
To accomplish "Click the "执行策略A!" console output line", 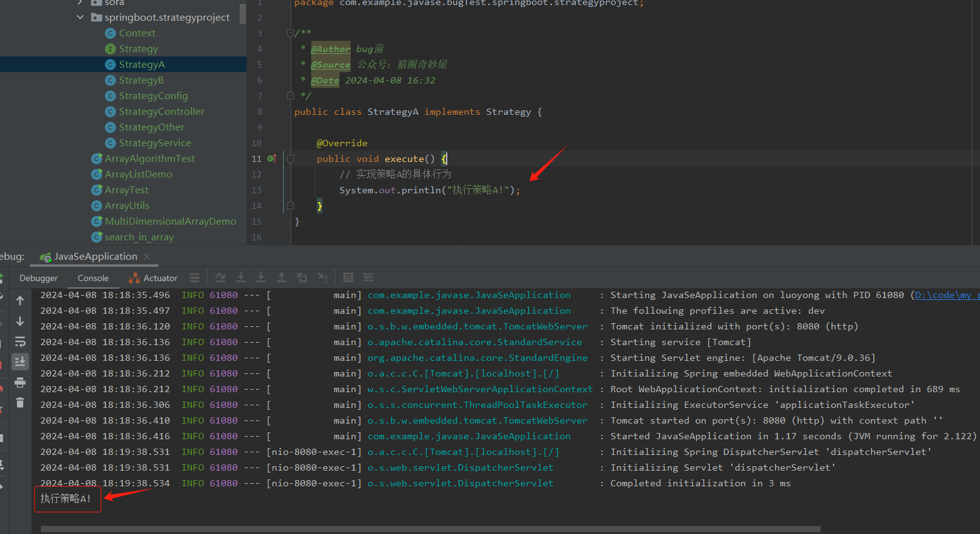I will (x=66, y=499).
